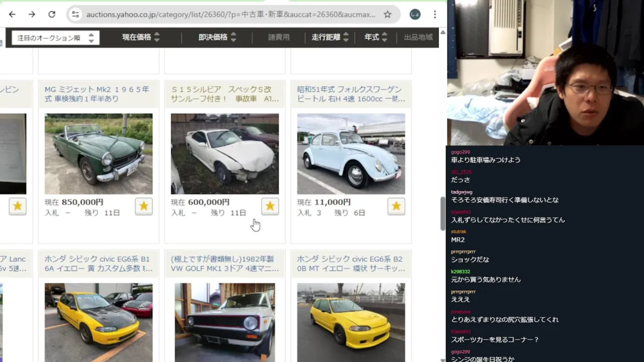The width and height of the screenshot is (644, 362).
Task: Open ホンダ シビック EG6系 B16A listing title
Action: pos(98,264)
